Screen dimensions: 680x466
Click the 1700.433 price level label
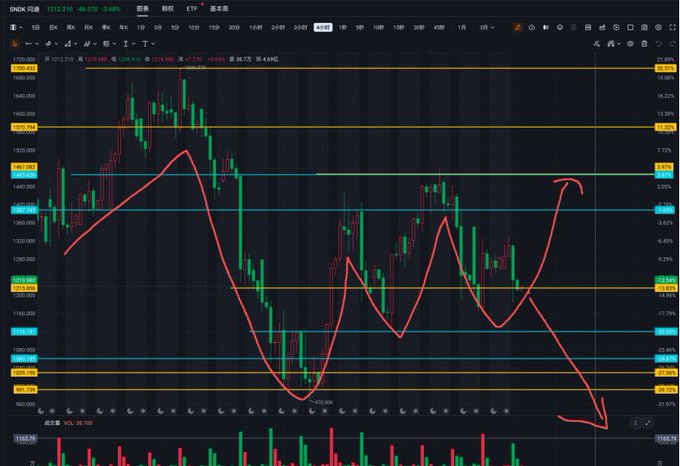(x=24, y=68)
